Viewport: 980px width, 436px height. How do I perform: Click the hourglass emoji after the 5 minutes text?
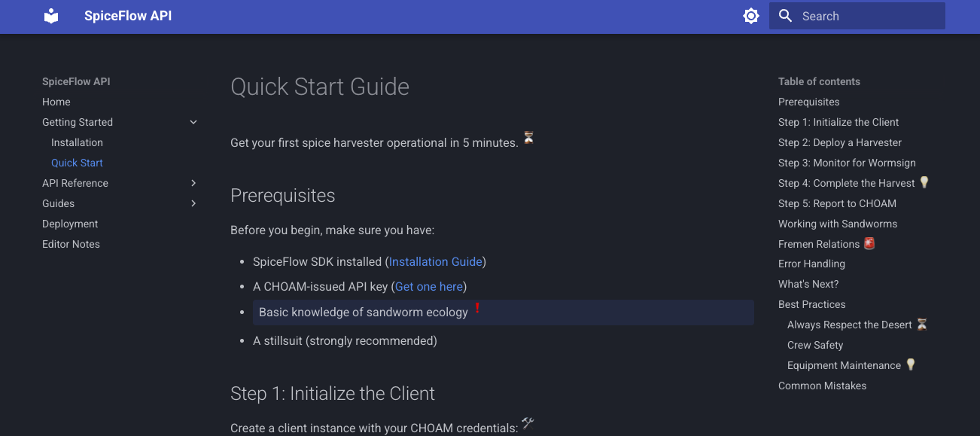click(528, 138)
